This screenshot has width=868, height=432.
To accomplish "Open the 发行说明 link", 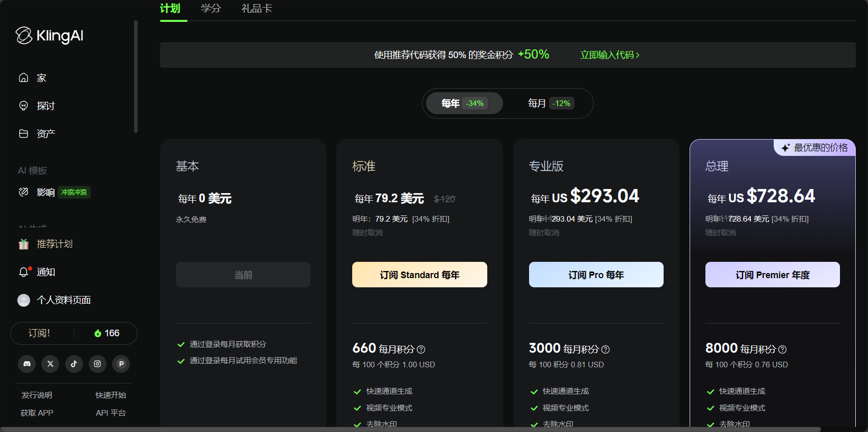I will (x=37, y=395).
